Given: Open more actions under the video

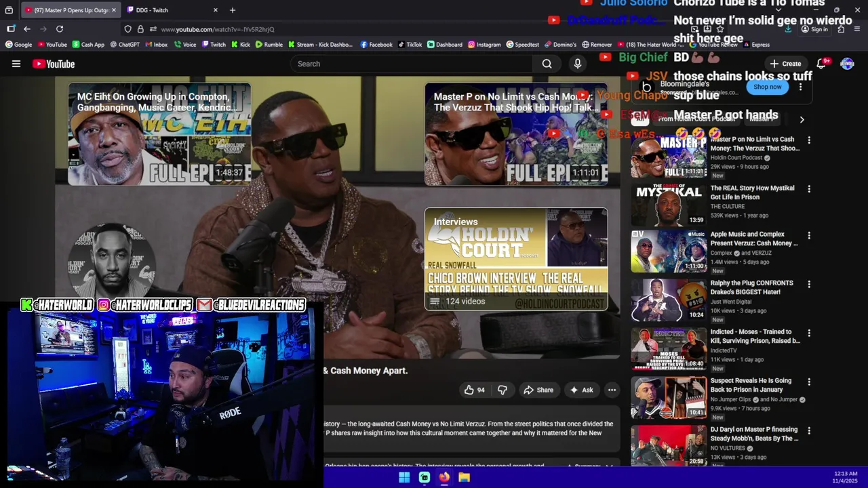Looking at the screenshot, I should pyautogui.click(x=612, y=390).
